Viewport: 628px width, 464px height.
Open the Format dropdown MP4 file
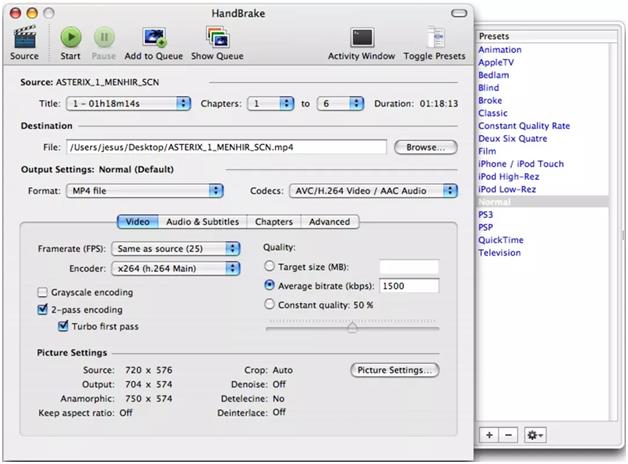click(x=145, y=191)
